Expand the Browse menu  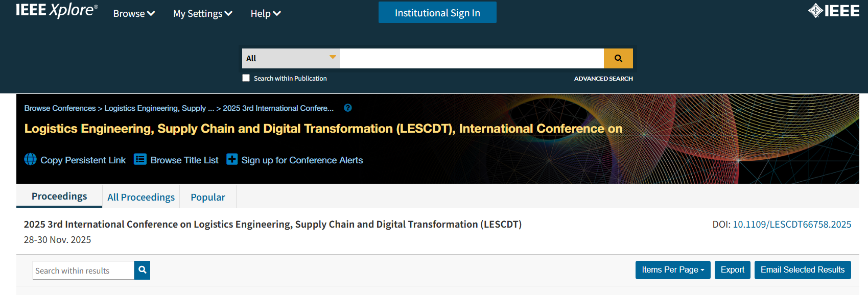[x=134, y=13]
